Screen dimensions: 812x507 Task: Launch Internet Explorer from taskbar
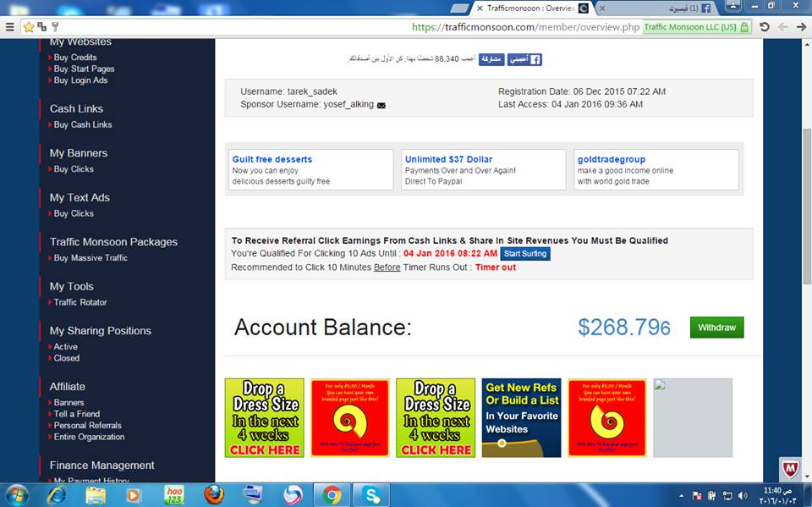57,495
